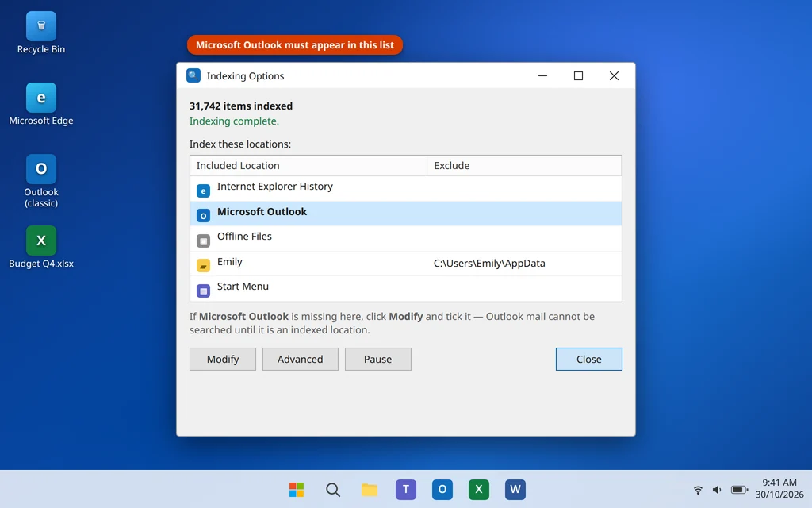The image size is (812, 508).
Task: Open Outlook from the taskbar
Action: [442, 489]
